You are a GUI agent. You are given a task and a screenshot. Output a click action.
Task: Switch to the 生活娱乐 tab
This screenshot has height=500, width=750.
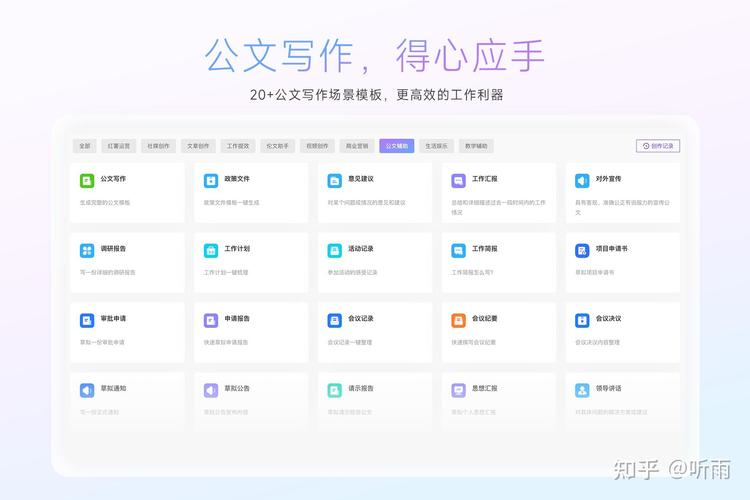tap(436, 146)
